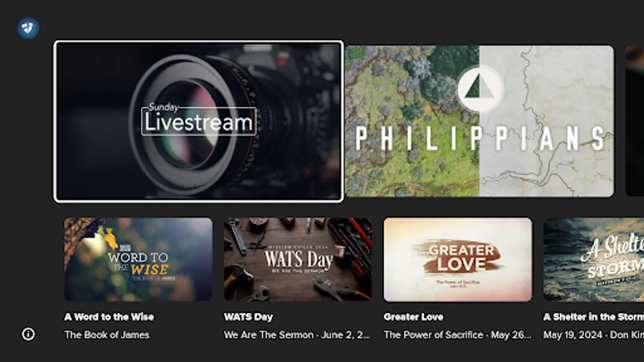Open the WATS Day video thumbnail

tap(297, 259)
